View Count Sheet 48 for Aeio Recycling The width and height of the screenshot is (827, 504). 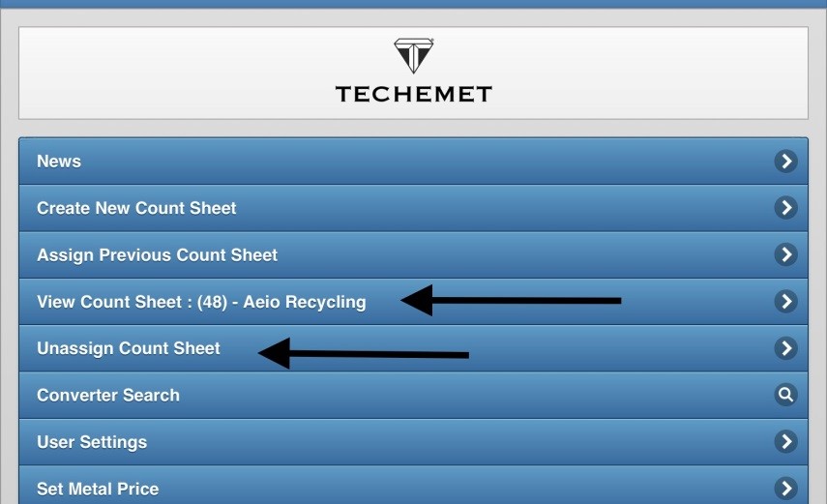[x=201, y=302]
